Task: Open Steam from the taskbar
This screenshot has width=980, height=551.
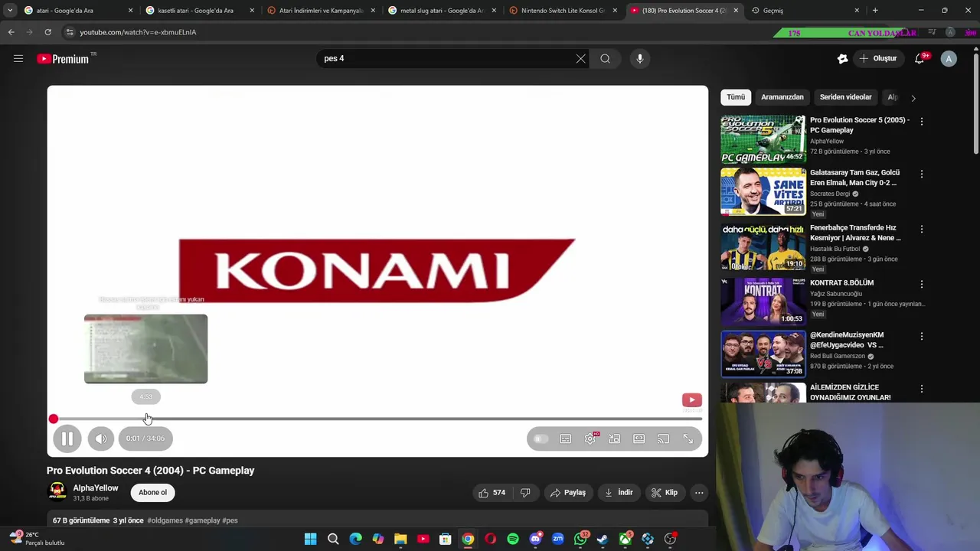Action: [x=603, y=539]
